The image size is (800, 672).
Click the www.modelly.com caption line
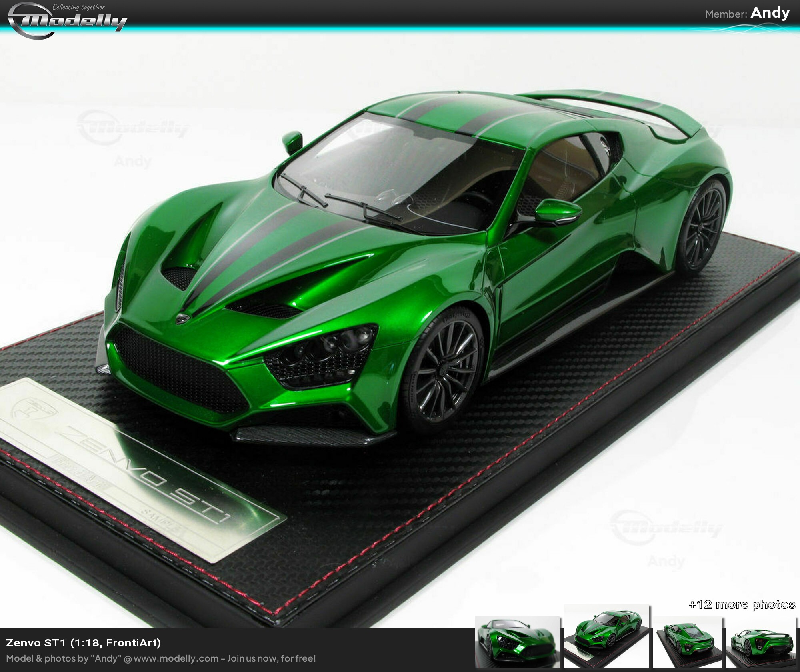(161, 658)
